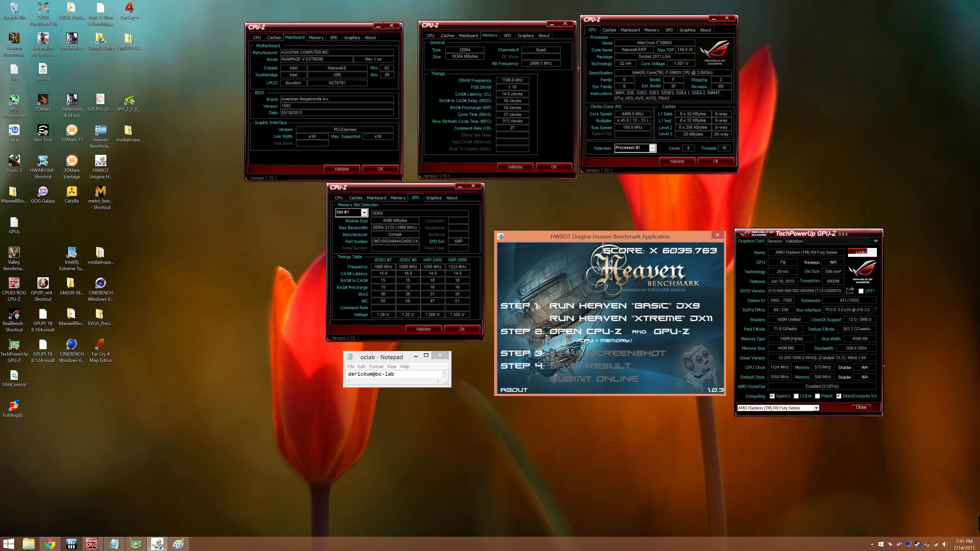
Task: Open the HWiNFO64 shortcut icon
Action: coord(43,167)
